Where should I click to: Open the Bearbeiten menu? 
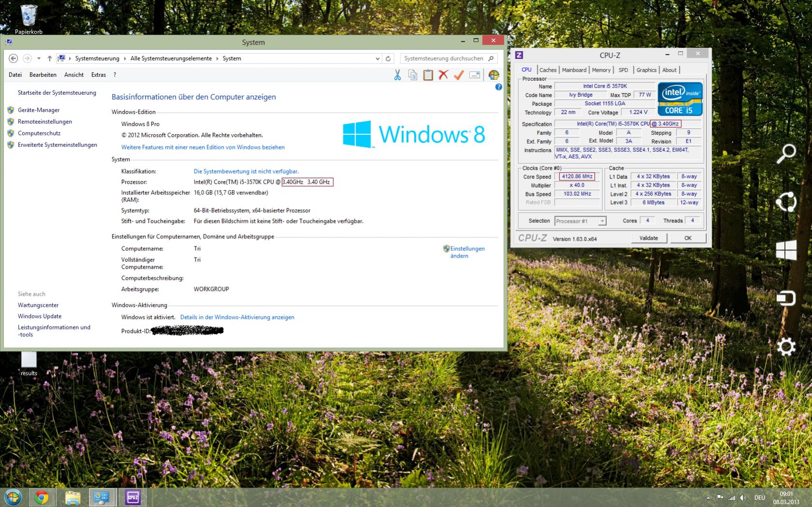pyautogui.click(x=43, y=75)
